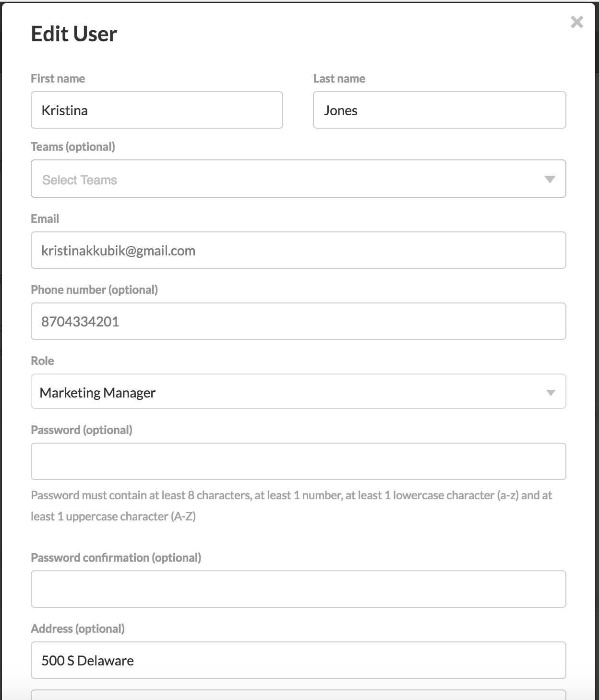Click the Phone number field 8704334201
Viewport: 599px width, 700px height.
299,321
